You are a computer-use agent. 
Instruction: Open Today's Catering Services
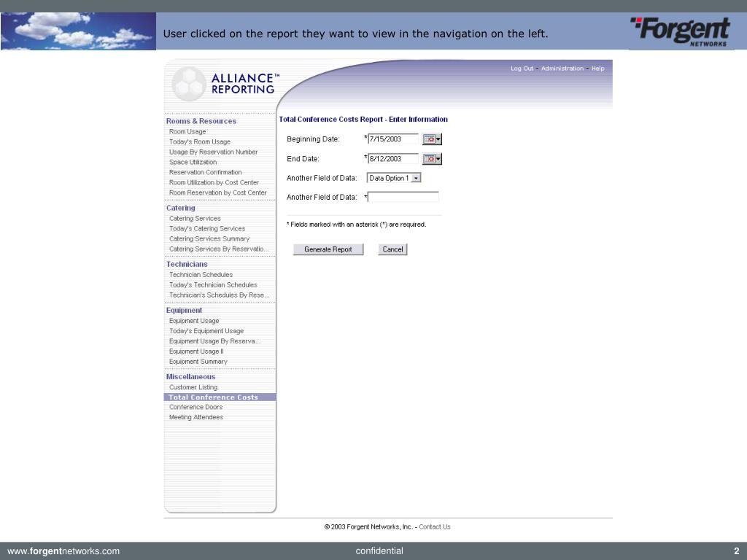tap(207, 228)
